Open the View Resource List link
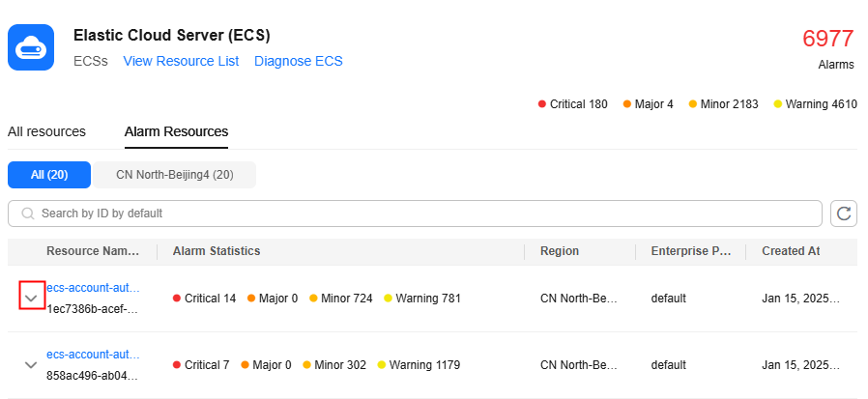 [x=181, y=61]
